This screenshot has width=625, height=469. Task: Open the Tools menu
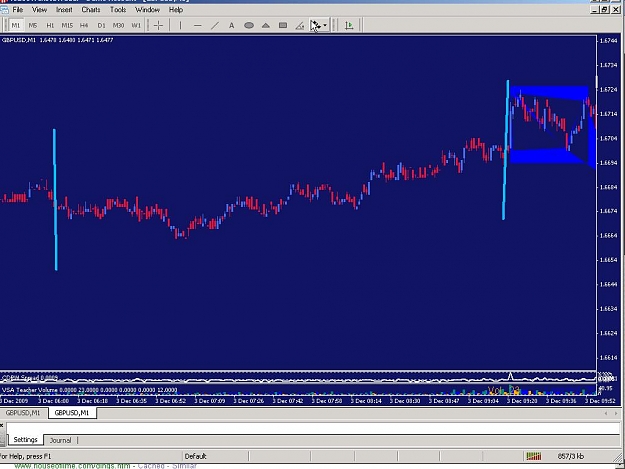[x=118, y=10]
